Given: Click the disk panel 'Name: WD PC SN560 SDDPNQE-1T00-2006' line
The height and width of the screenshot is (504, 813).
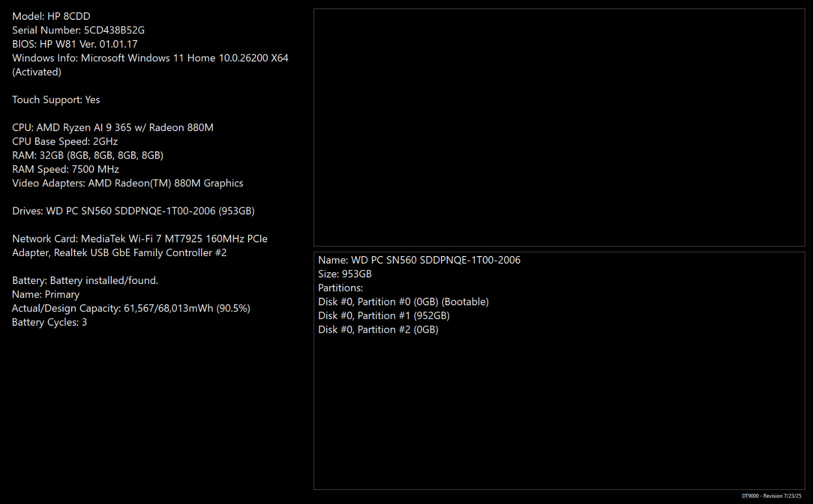Looking at the screenshot, I should (x=419, y=260).
